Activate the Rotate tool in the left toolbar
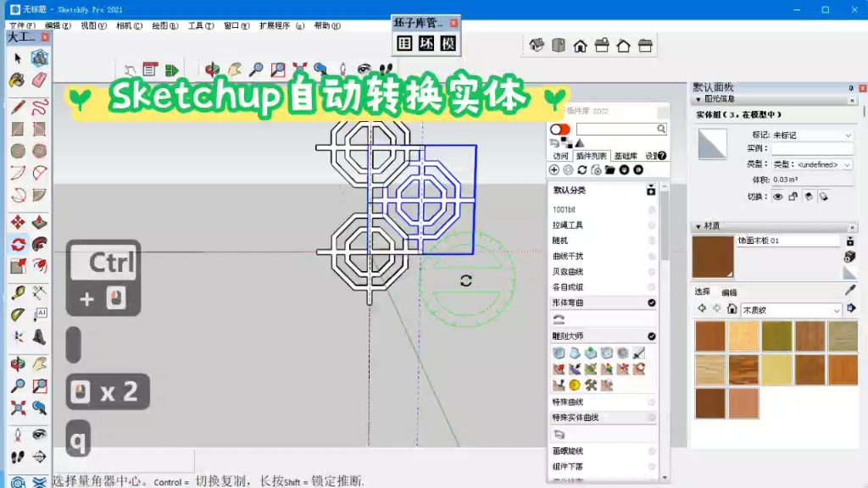The width and height of the screenshot is (868, 488). 17,244
